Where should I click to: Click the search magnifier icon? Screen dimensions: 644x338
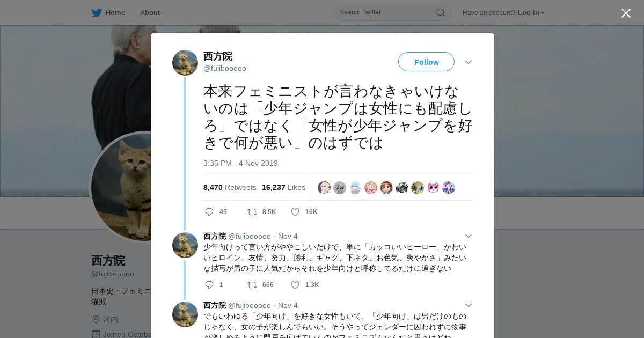[440, 12]
